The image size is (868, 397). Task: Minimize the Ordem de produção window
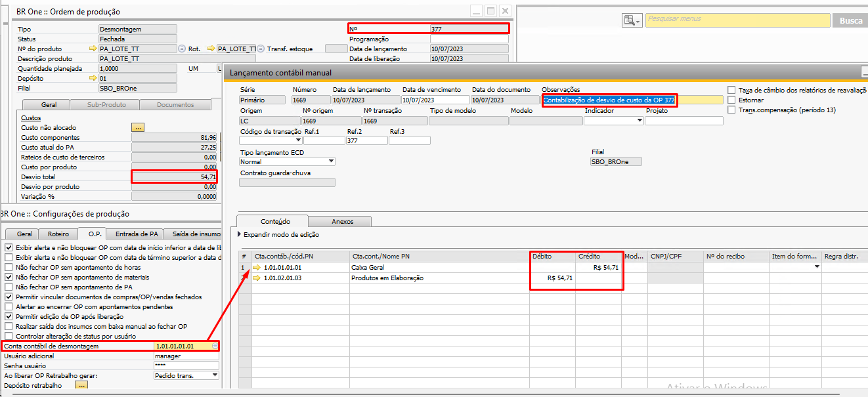[476, 11]
